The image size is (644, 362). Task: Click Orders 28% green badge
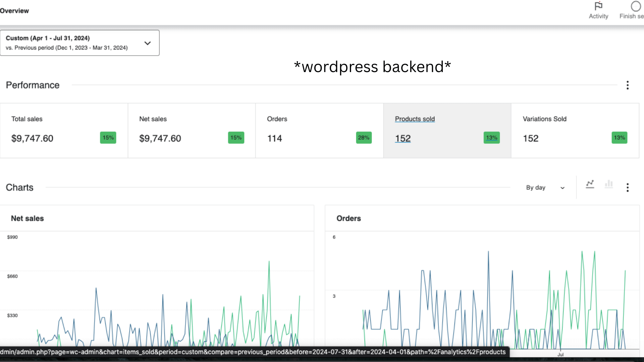pos(364,138)
